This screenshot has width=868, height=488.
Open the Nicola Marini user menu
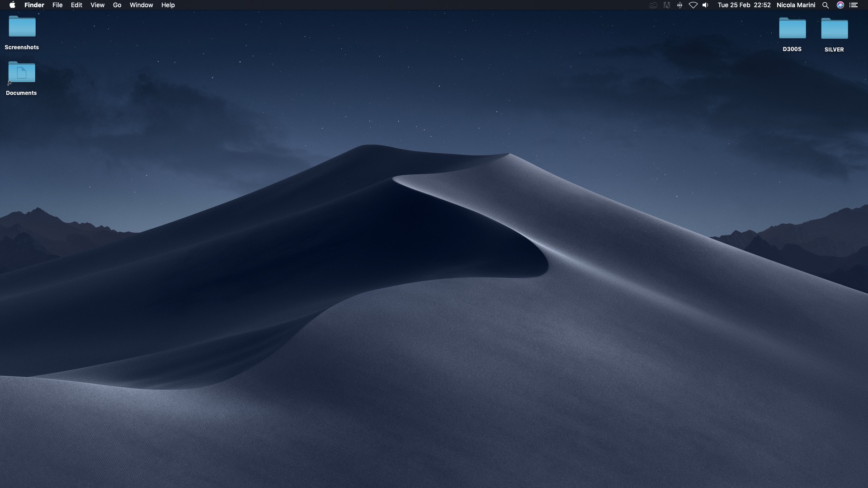coord(796,5)
